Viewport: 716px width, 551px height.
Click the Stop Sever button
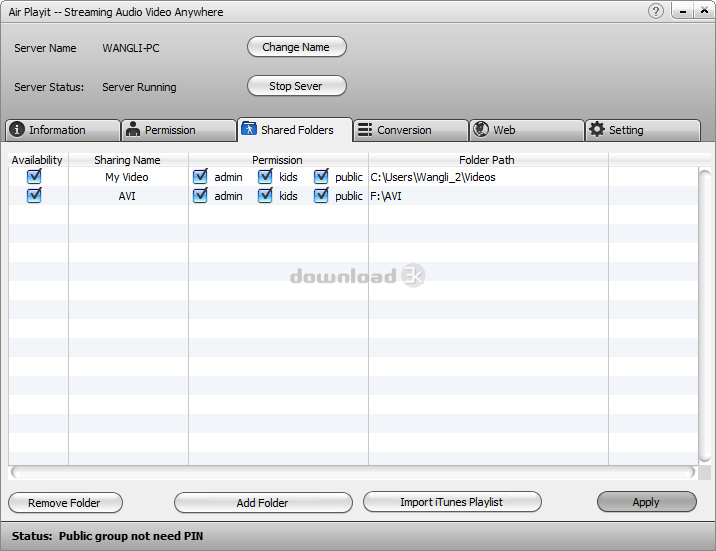point(297,86)
